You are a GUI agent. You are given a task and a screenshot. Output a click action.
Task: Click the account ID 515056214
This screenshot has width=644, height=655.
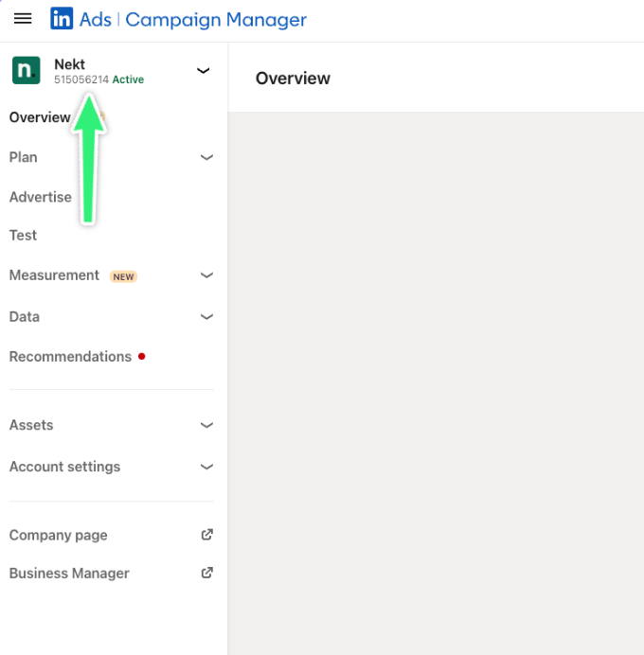pyautogui.click(x=81, y=80)
